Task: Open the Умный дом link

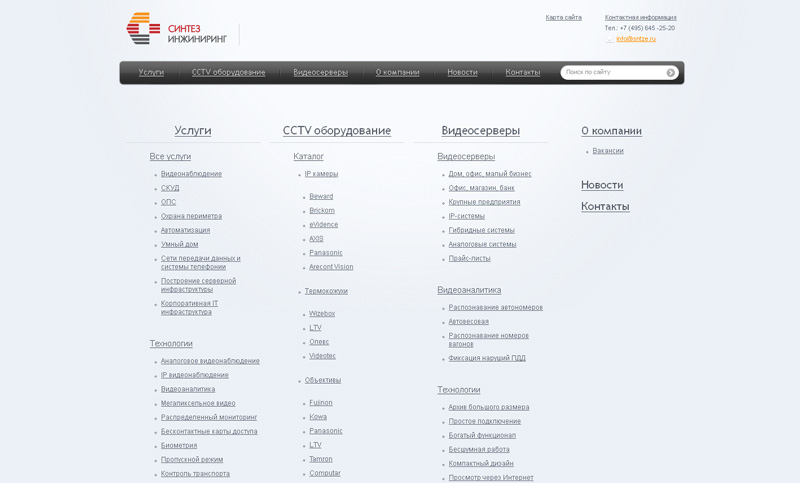Action: tap(180, 244)
